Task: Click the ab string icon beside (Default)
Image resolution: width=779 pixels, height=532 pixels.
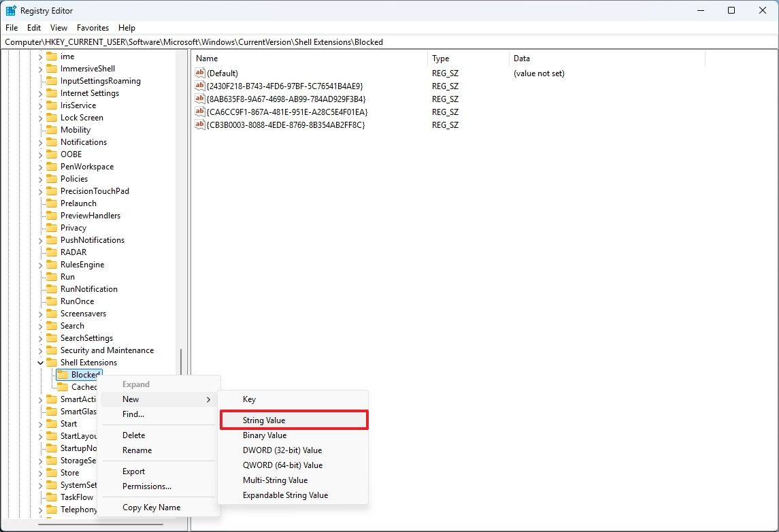Action: 199,73
